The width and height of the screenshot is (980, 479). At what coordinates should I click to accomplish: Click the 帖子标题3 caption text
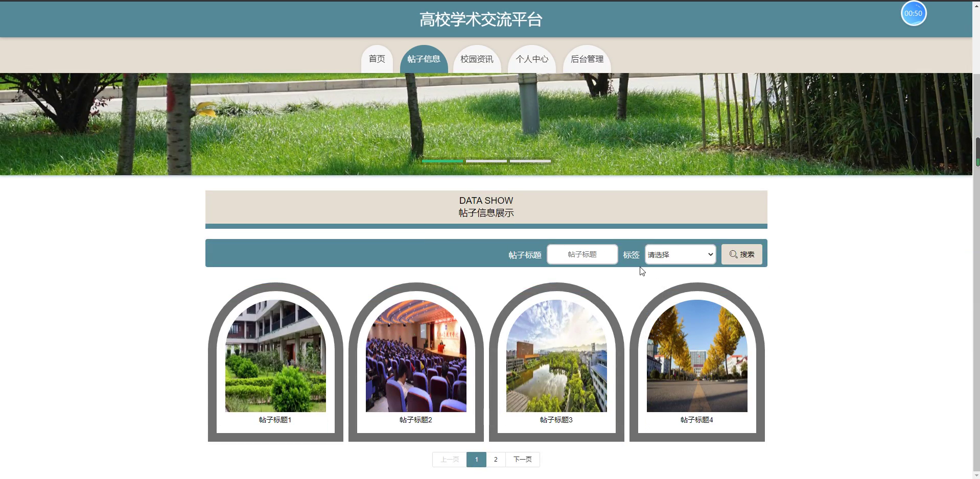pyautogui.click(x=556, y=420)
